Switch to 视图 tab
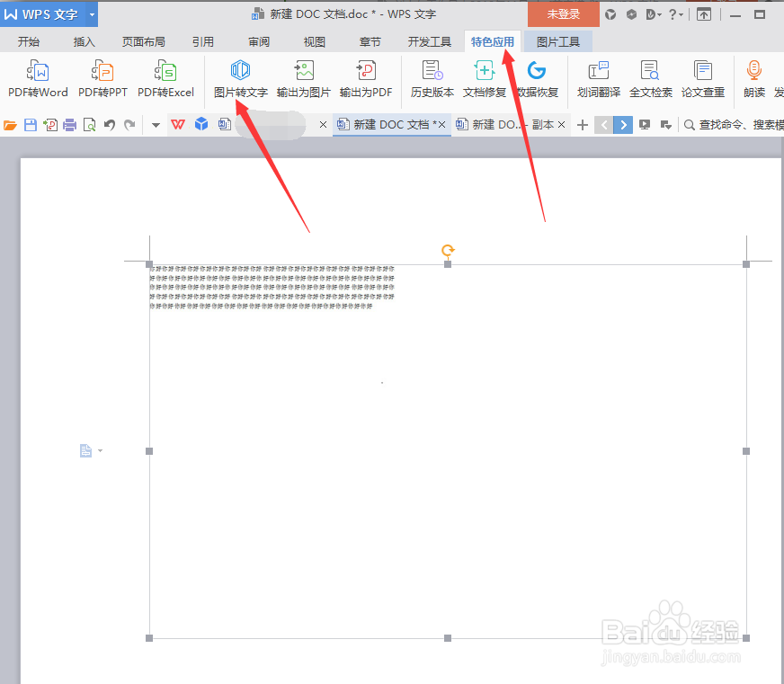The image size is (784, 684). [x=315, y=42]
